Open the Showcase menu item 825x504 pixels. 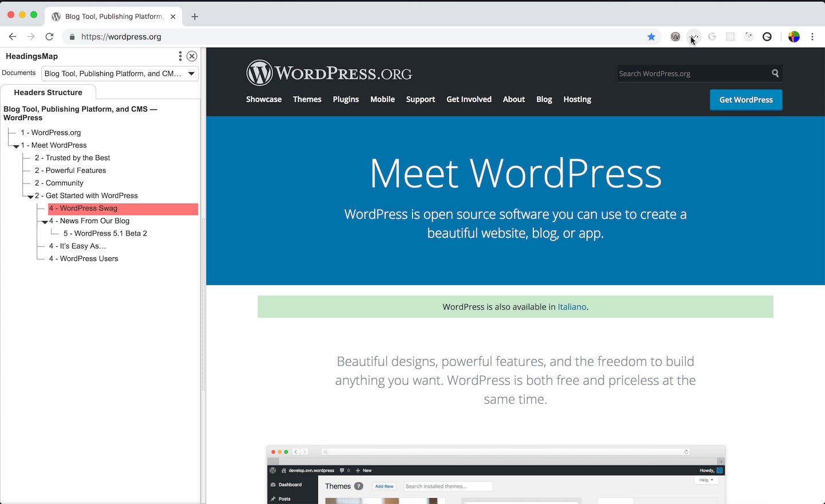[x=264, y=99]
